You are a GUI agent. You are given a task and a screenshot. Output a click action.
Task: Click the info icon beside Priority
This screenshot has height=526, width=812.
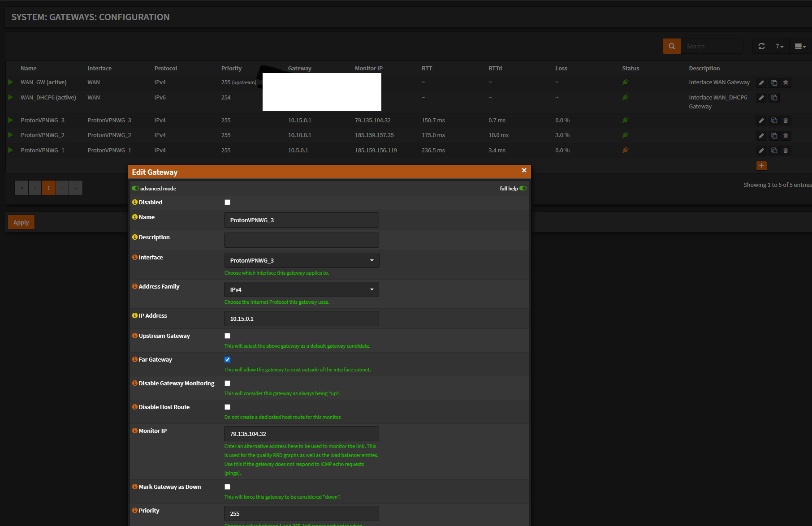pyautogui.click(x=135, y=510)
